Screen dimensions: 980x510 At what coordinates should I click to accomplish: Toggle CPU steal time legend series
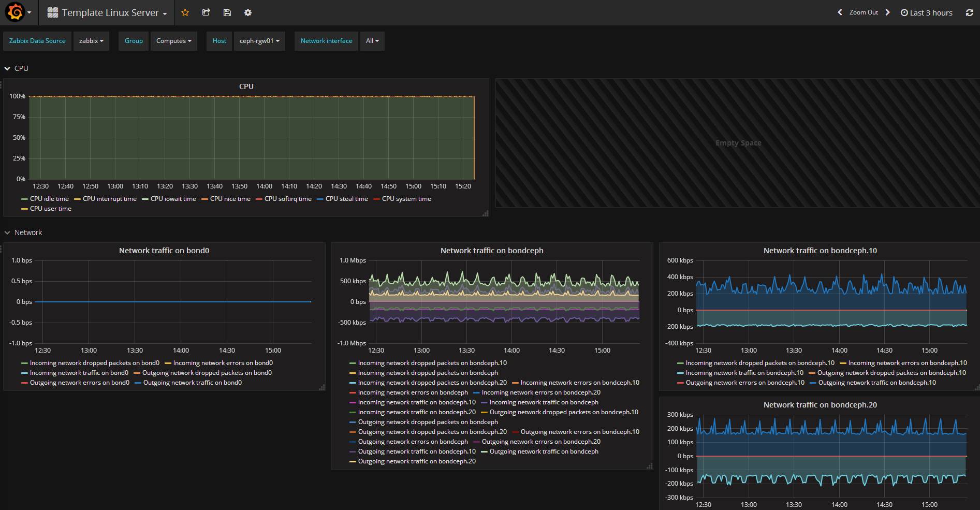pyautogui.click(x=347, y=199)
